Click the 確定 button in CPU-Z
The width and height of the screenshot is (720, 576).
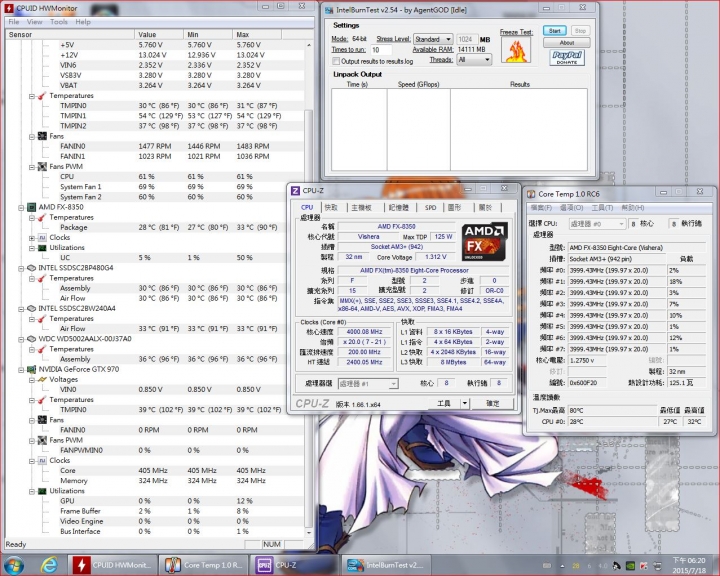(493, 403)
